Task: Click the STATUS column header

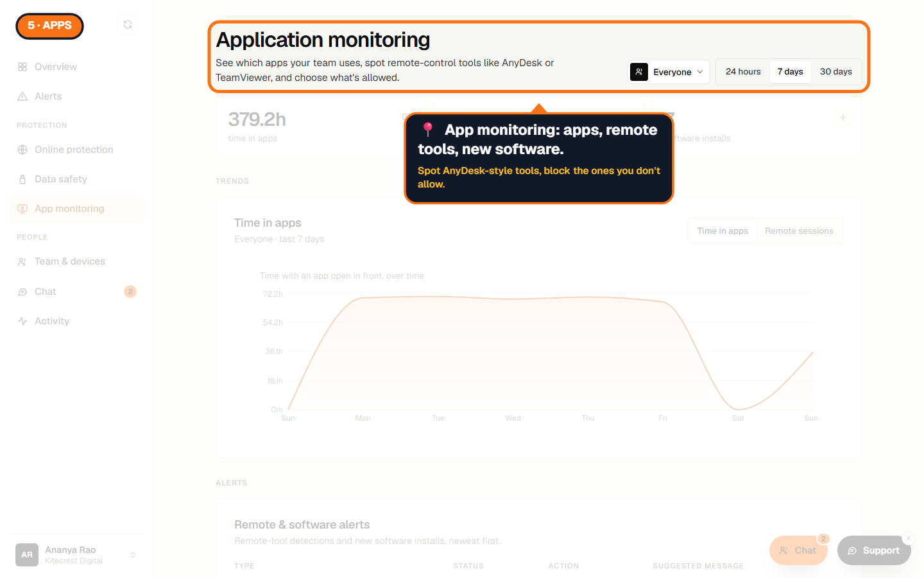Action: [468, 566]
